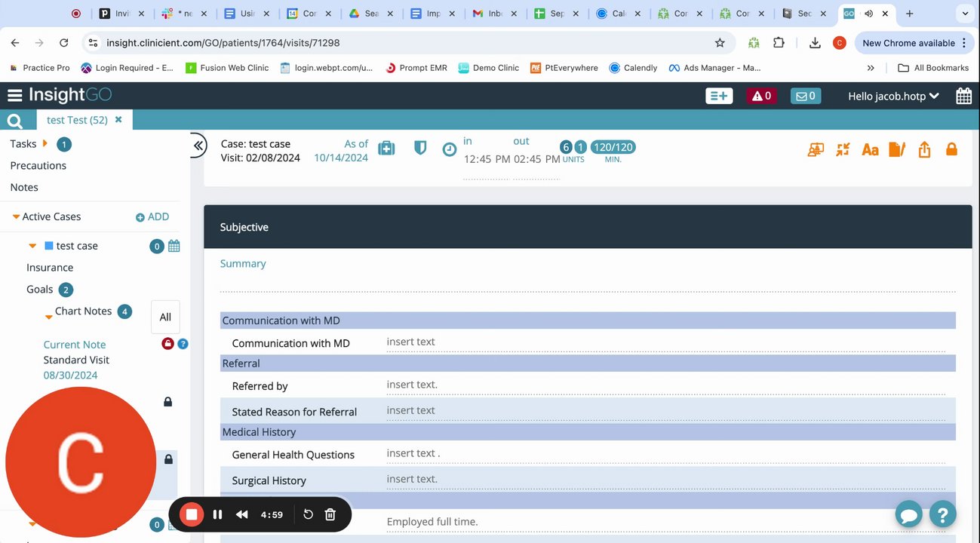Click New Chrome available update button

point(914,43)
